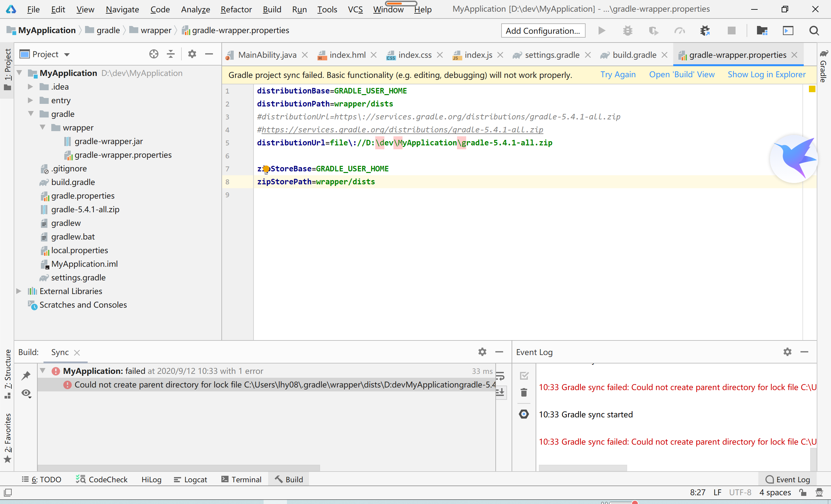Click Mark all as read checkmark icon
Image resolution: width=831 pixels, height=504 pixels.
(x=524, y=375)
